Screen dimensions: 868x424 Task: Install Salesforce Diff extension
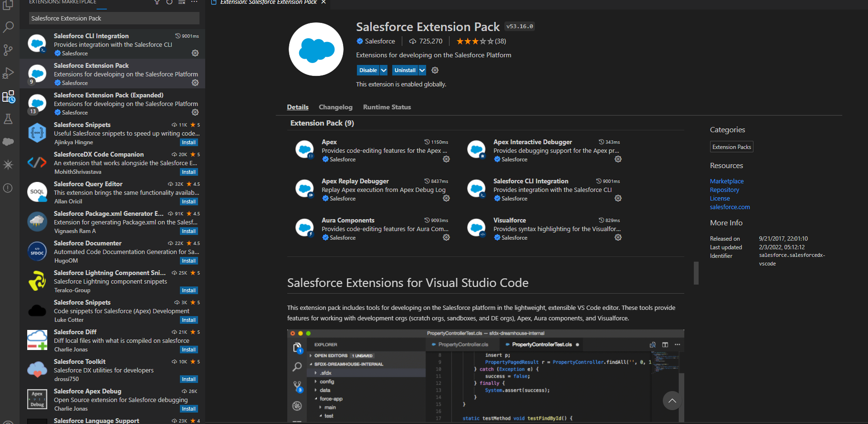pyautogui.click(x=189, y=350)
